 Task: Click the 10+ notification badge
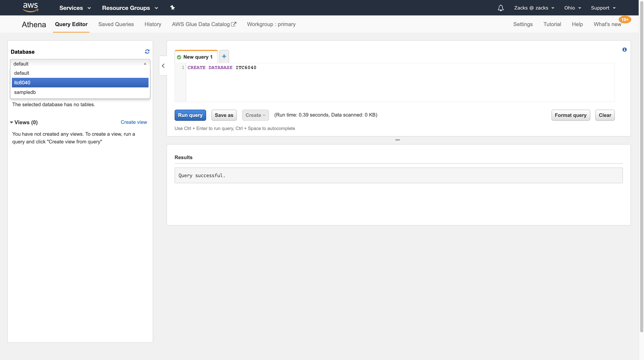coord(624,20)
